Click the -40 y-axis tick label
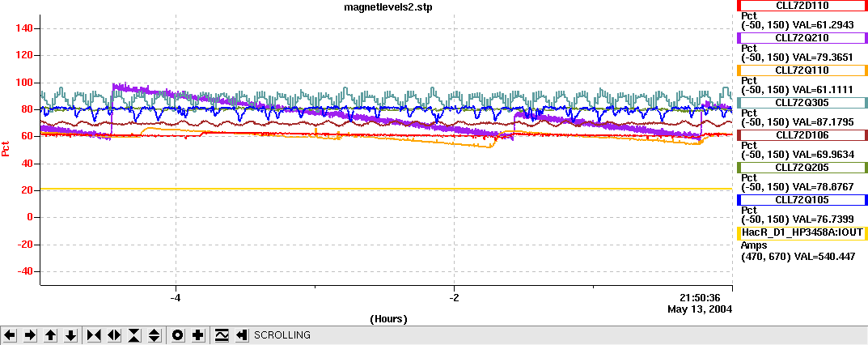 (x=25, y=271)
